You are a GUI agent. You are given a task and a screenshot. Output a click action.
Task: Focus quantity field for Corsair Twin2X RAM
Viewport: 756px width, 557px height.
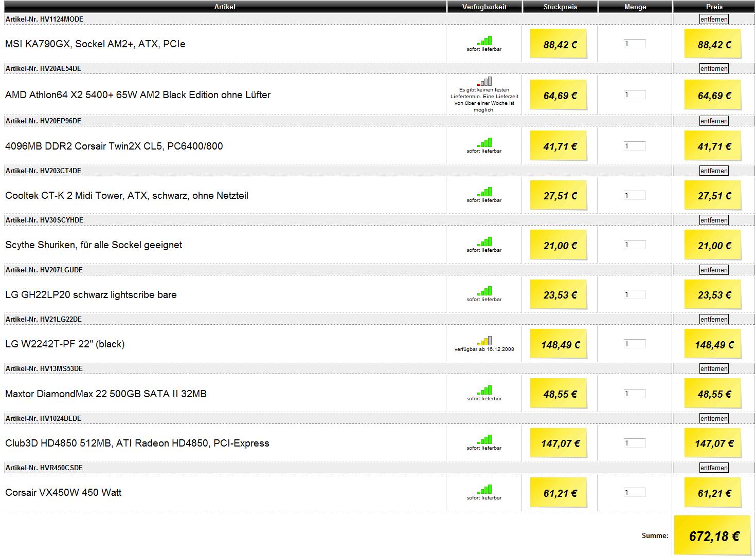pos(635,146)
